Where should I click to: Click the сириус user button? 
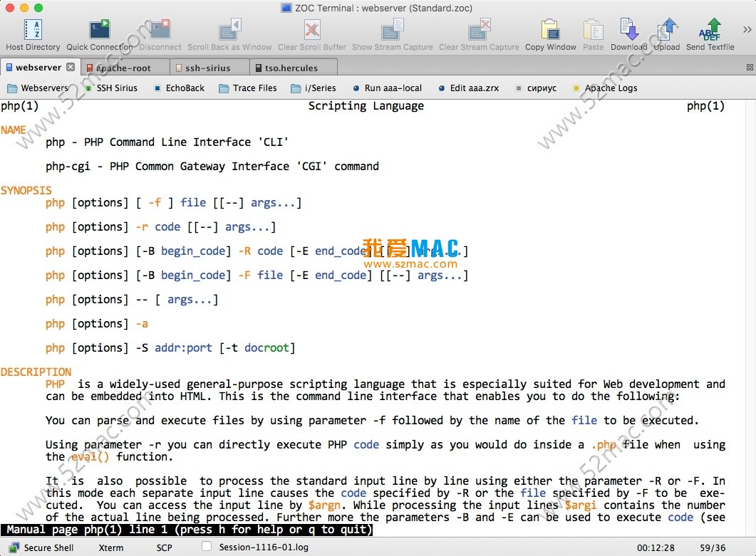536,88
